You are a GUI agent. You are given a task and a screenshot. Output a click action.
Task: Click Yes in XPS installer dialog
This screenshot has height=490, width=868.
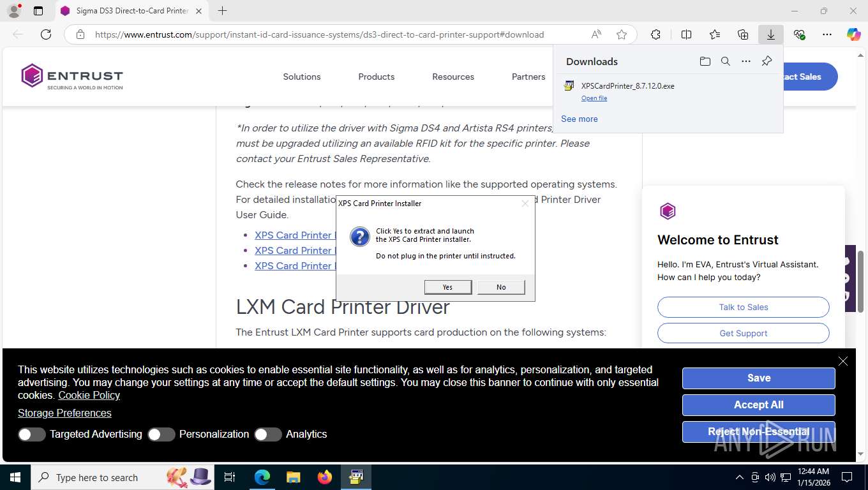pyautogui.click(x=448, y=287)
